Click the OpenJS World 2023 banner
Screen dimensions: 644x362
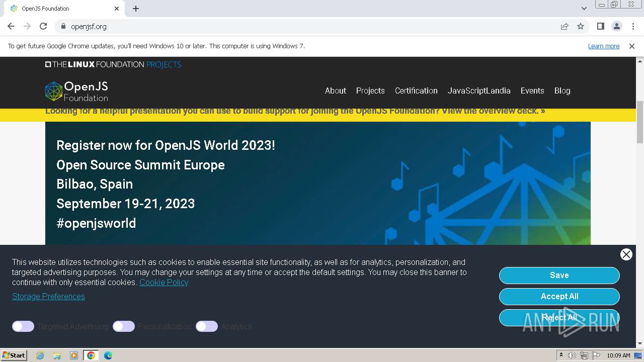[x=318, y=184]
